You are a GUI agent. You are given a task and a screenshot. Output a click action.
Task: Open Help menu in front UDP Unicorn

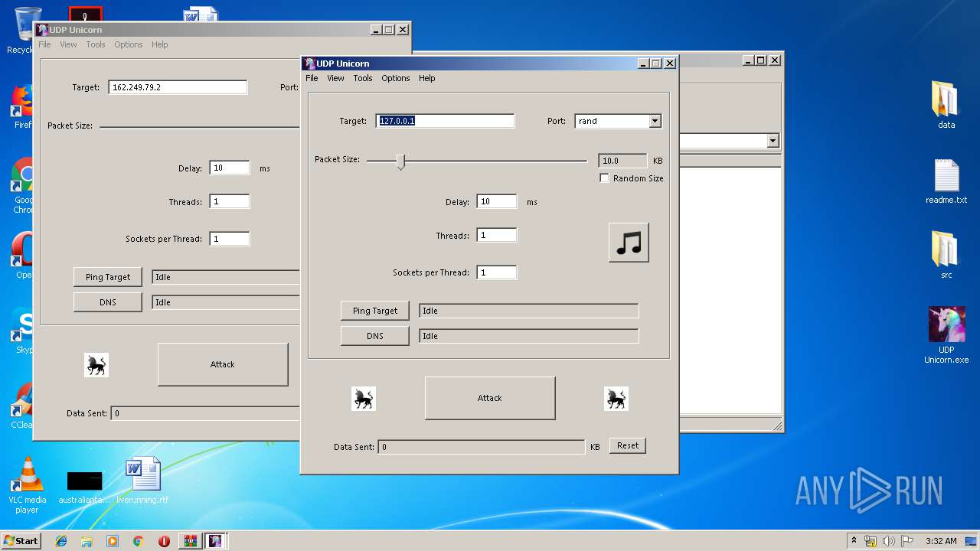pyautogui.click(x=427, y=78)
